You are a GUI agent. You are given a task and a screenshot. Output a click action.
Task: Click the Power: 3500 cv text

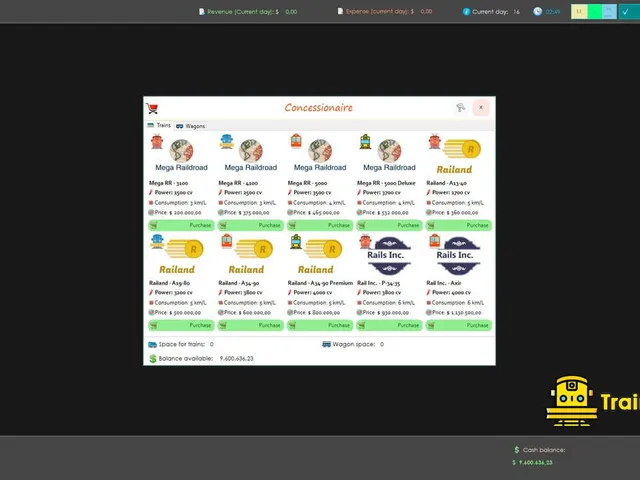point(312,192)
